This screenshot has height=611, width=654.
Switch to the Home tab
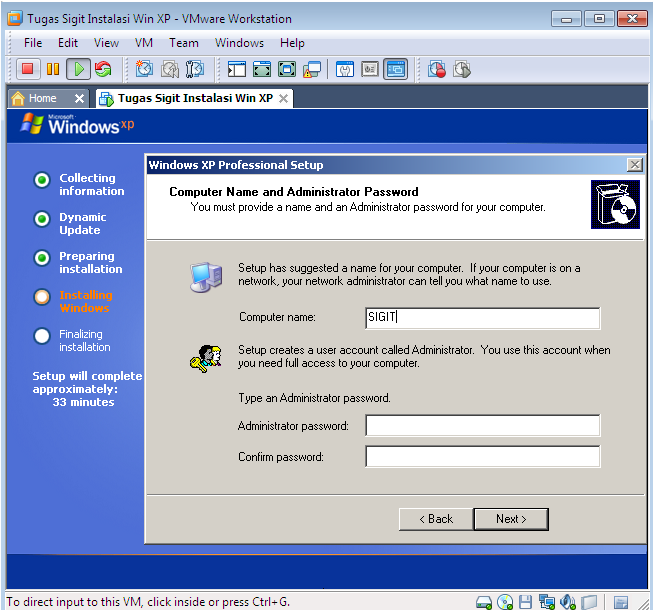(43, 98)
